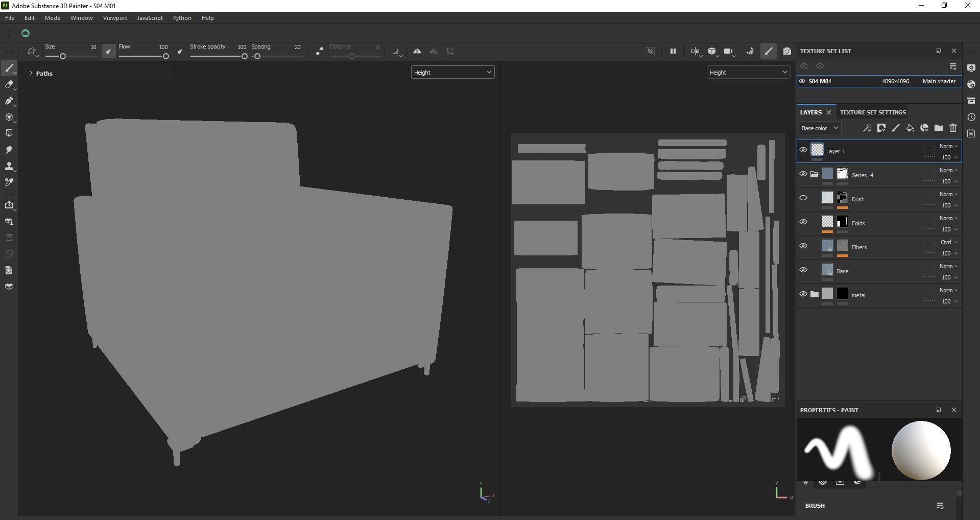
Task: Add a folder in the Layers panel
Action: 938,128
